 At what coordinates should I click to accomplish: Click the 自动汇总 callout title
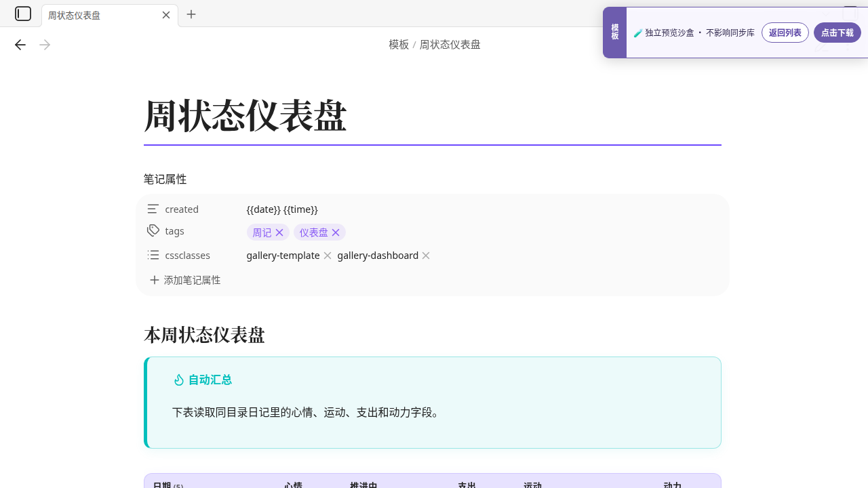click(210, 380)
